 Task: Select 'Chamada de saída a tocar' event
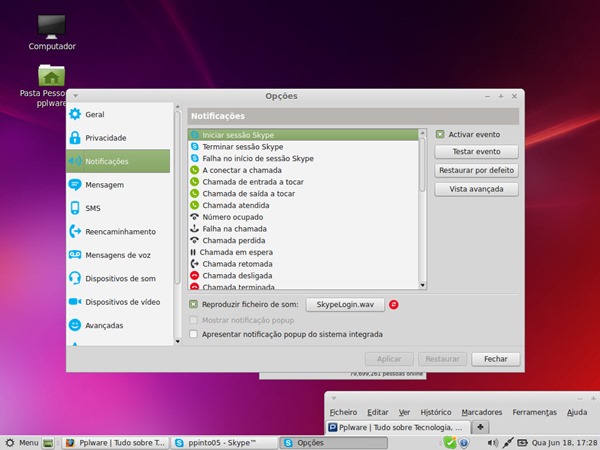point(303,194)
